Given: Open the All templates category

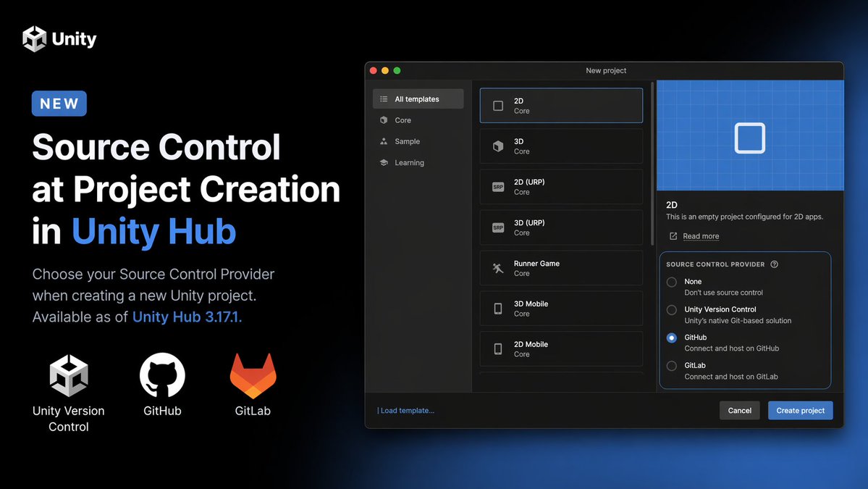Looking at the screenshot, I should 418,99.
